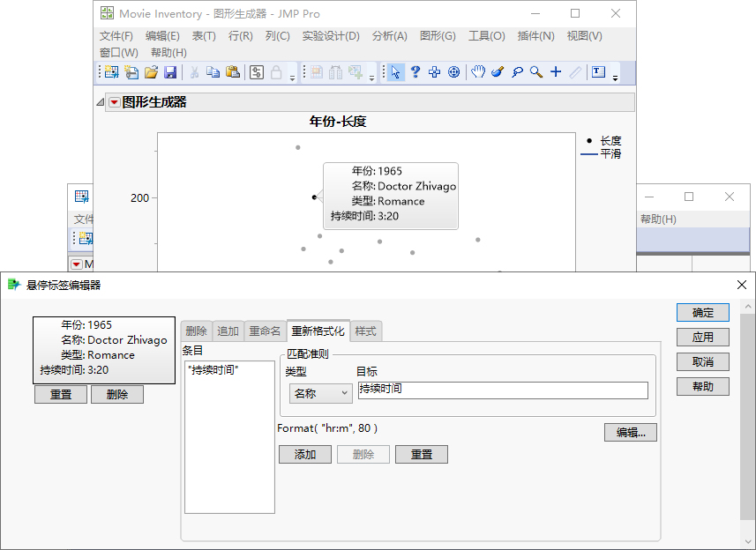Open the 文件(F) menu

tap(116, 36)
